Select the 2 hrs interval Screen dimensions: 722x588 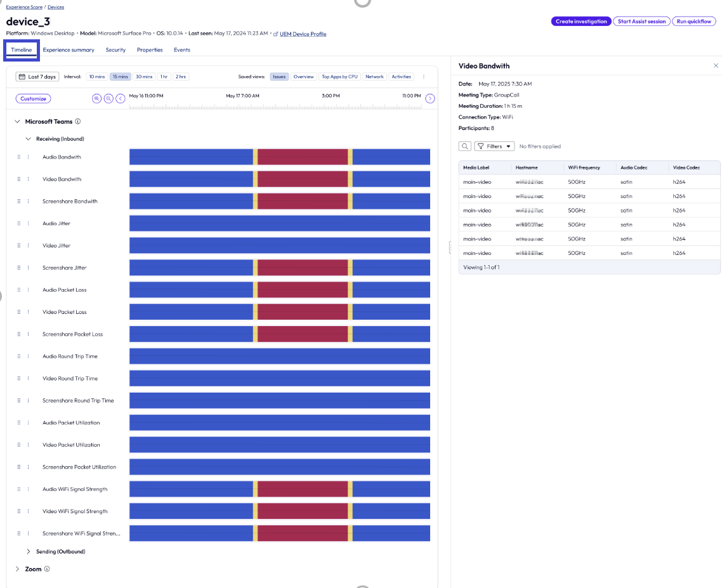[180, 77]
